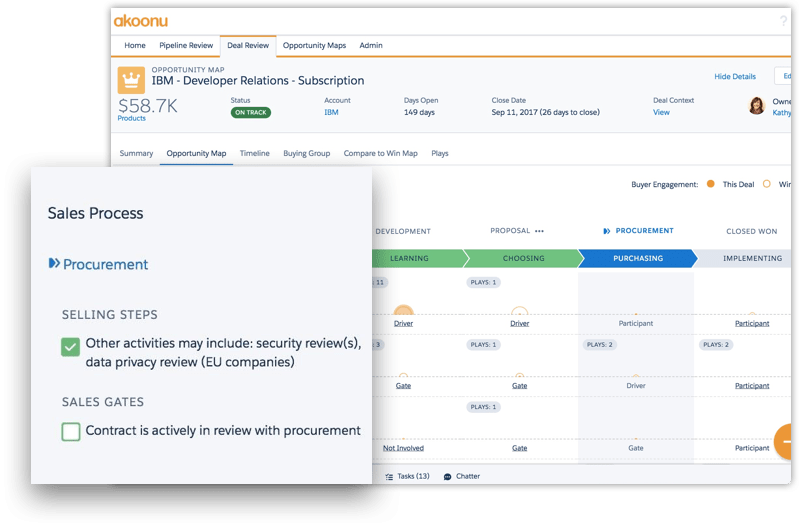Click the orange floating action button
This screenshot has width=799, height=527.
click(784, 441)
